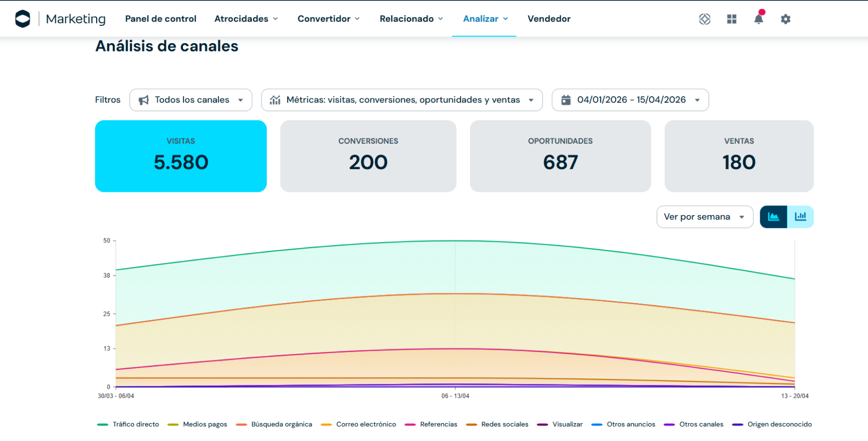Open the soccer-ball style help icon
This screenshot has height=441, width=868.
[x=704, y=19]
